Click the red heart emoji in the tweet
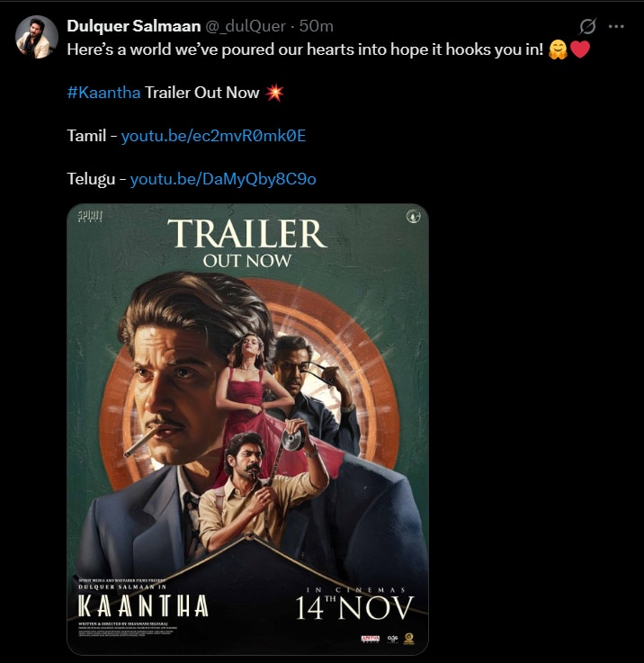Viewport: 644px width, 663px height. point(580,49)
